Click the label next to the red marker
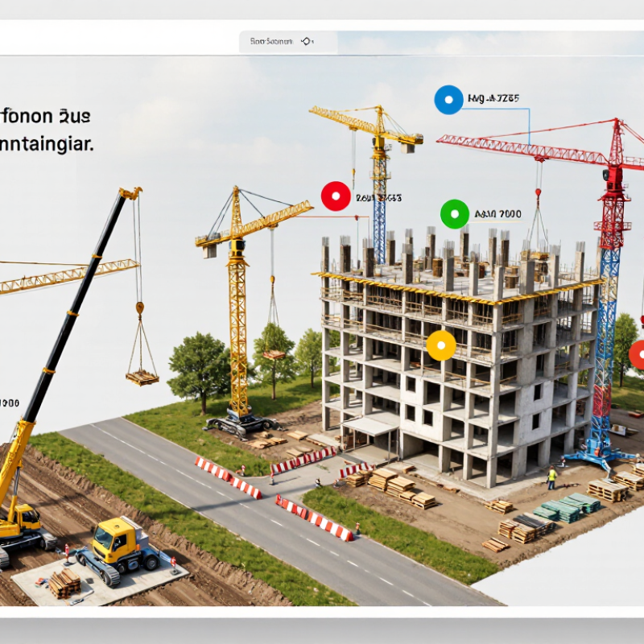Image resolution: width=644 pixels, height=644 pixels. click(x=378, y=198)
